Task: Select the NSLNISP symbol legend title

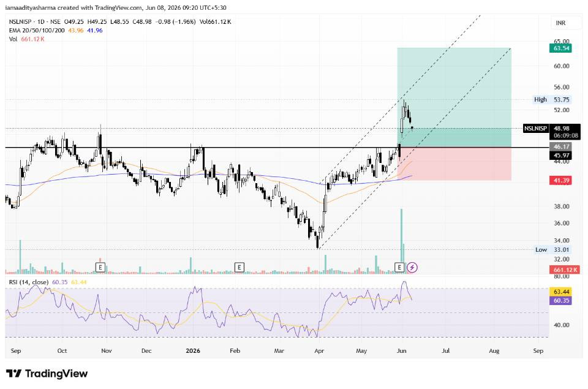Action: click(35, 22)
